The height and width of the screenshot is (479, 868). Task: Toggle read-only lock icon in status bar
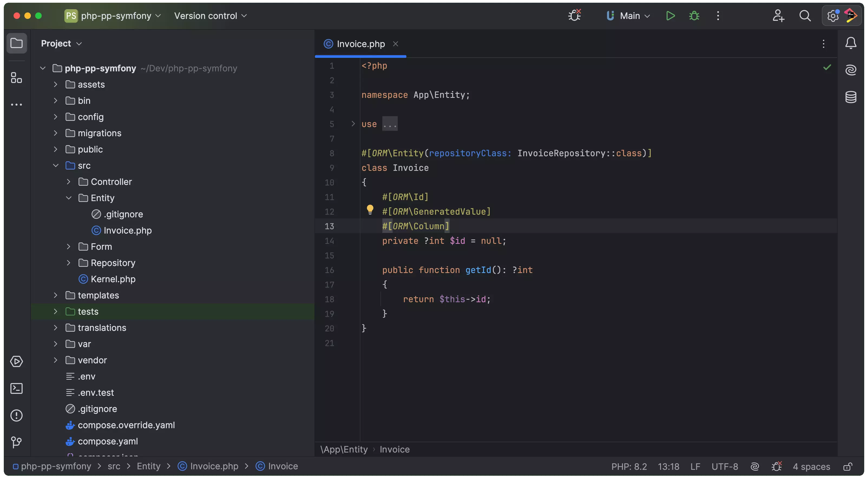tap(847, 467)
